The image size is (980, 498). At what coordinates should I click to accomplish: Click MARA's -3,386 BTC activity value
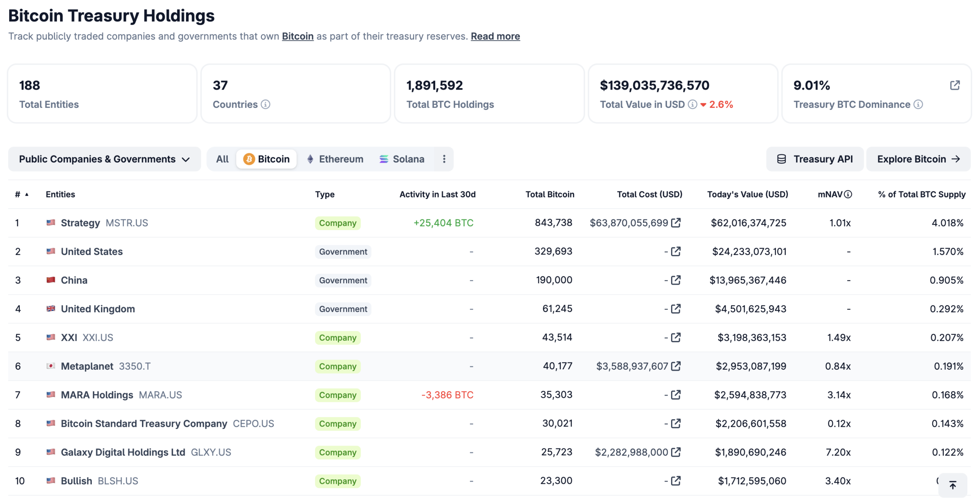pyautogui.click(x=447, y=394)
